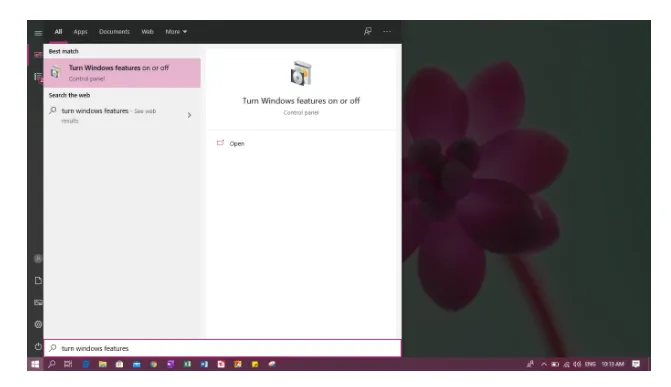Click the 'turn windows features' web search result
The image size is (671, 387).
pyautogui.click(x=122, y=115)
